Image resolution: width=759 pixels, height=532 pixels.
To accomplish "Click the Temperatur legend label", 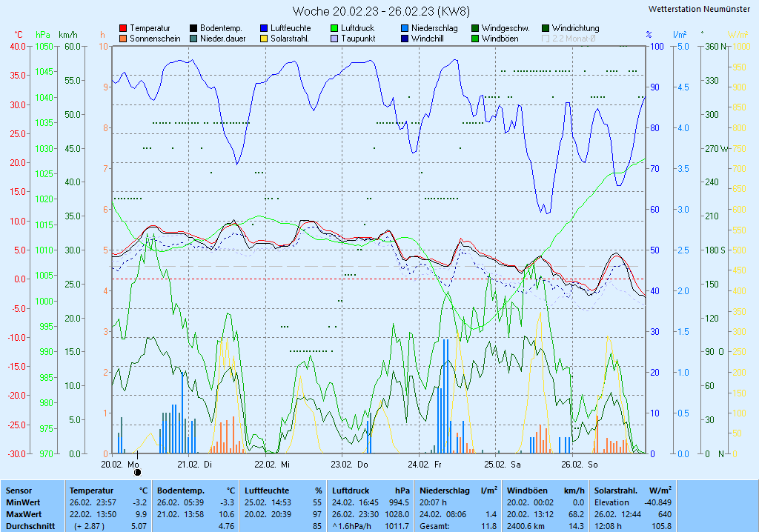I will point(150,29).
